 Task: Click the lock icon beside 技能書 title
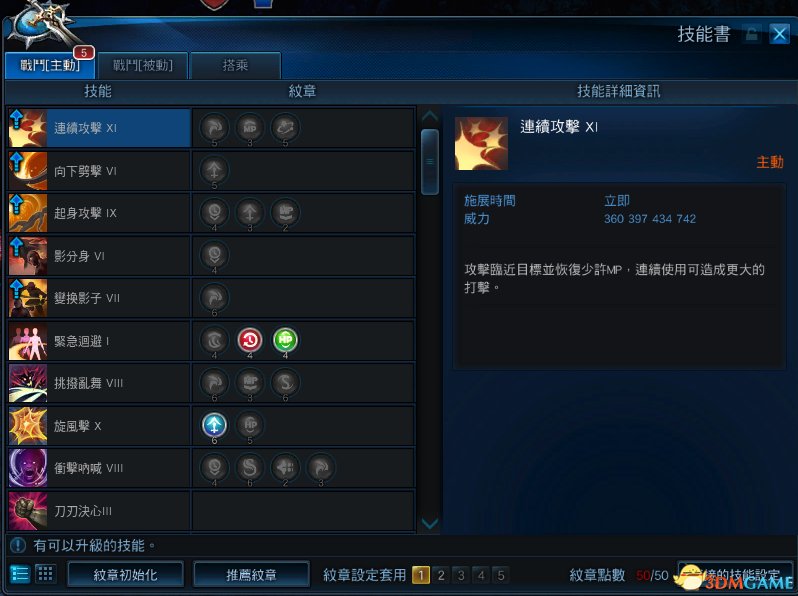tap(751, 34)
